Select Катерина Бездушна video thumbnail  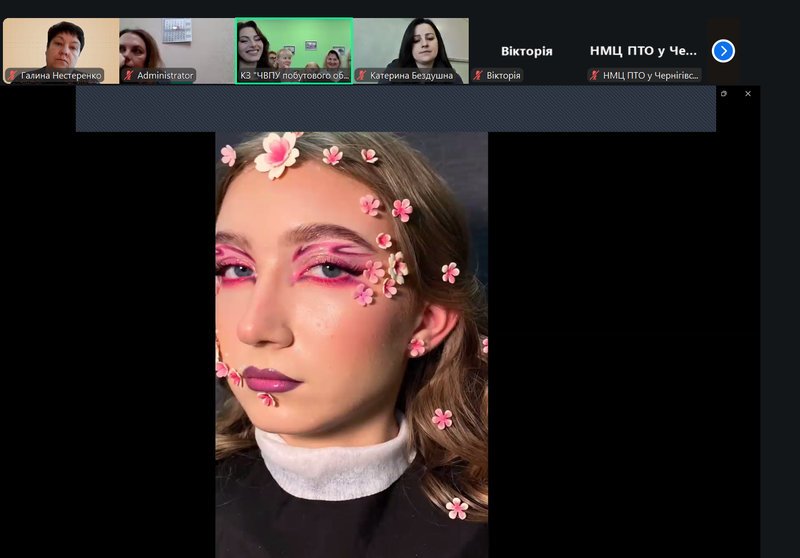coord(410,44)
